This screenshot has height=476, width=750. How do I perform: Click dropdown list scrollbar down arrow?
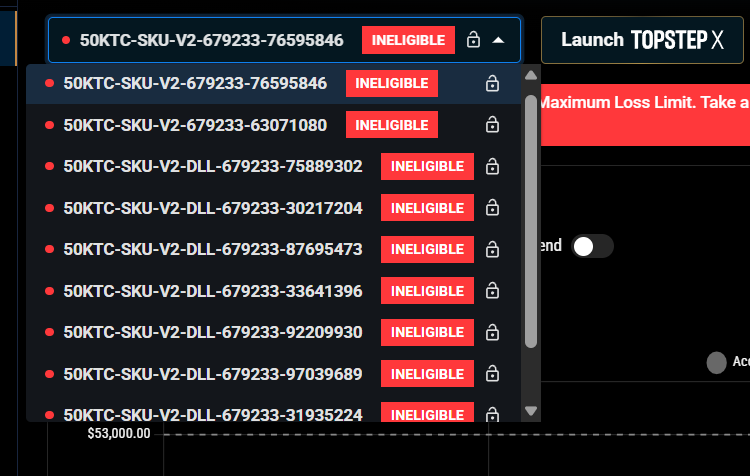[x=531, y=411]
